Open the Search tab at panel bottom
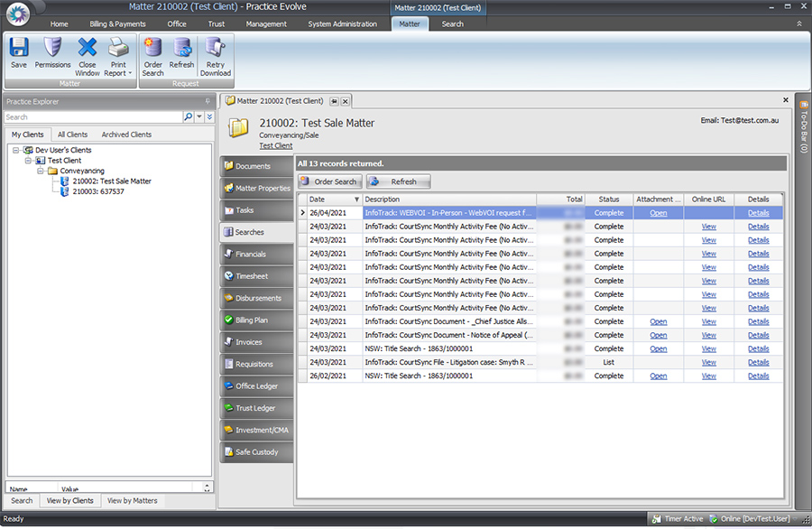 (22, 501)
